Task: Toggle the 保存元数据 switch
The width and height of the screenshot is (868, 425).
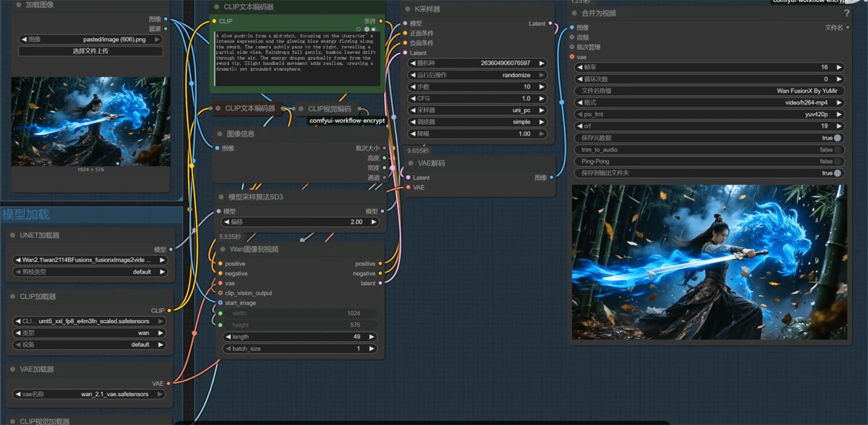Action: coord(837,138)
